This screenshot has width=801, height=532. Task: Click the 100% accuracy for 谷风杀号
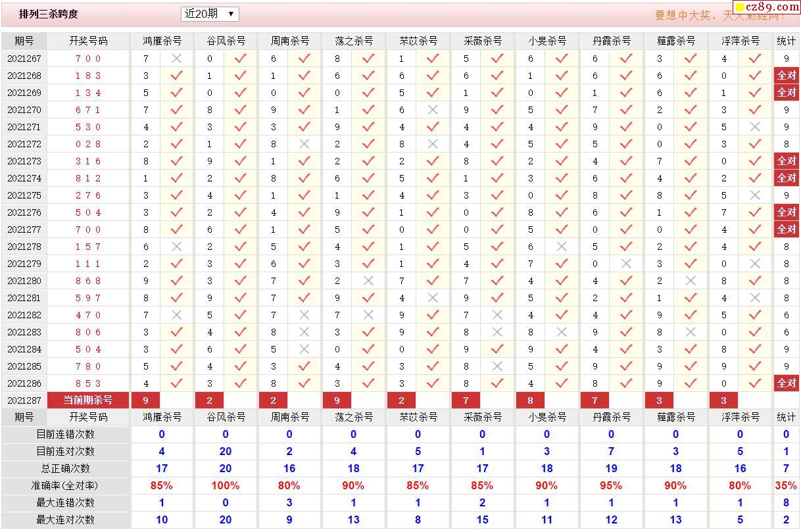coord(226,486)
